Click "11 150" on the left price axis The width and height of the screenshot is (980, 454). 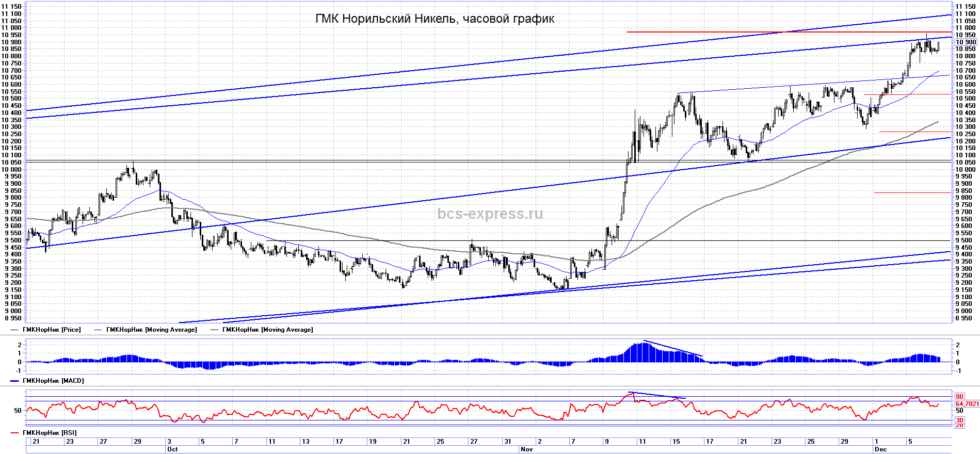point(11,7)
